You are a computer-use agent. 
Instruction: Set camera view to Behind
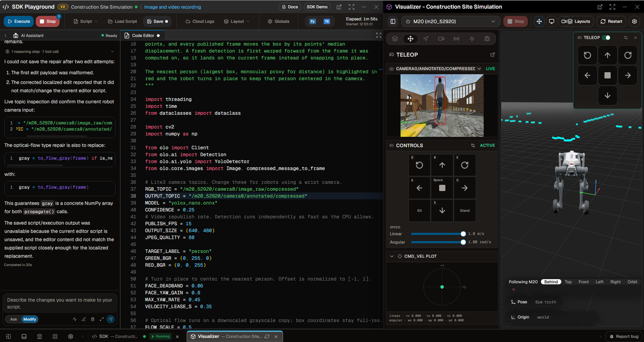tap(551, 282)
